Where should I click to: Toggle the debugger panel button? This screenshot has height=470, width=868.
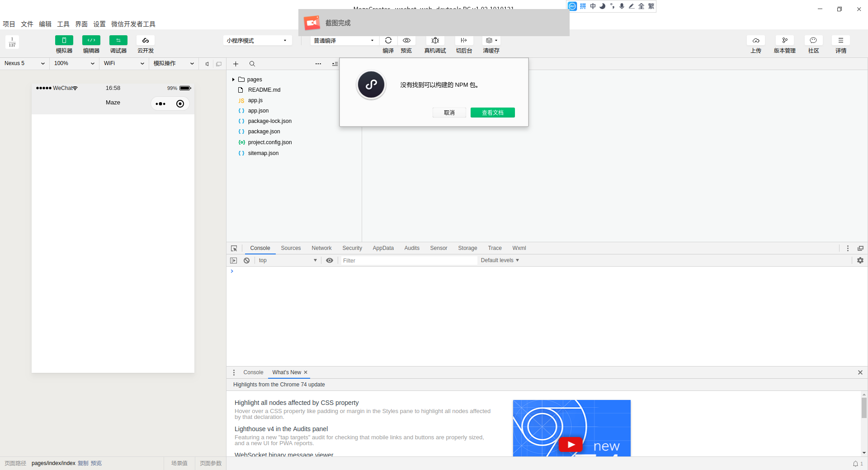(118, 40)
